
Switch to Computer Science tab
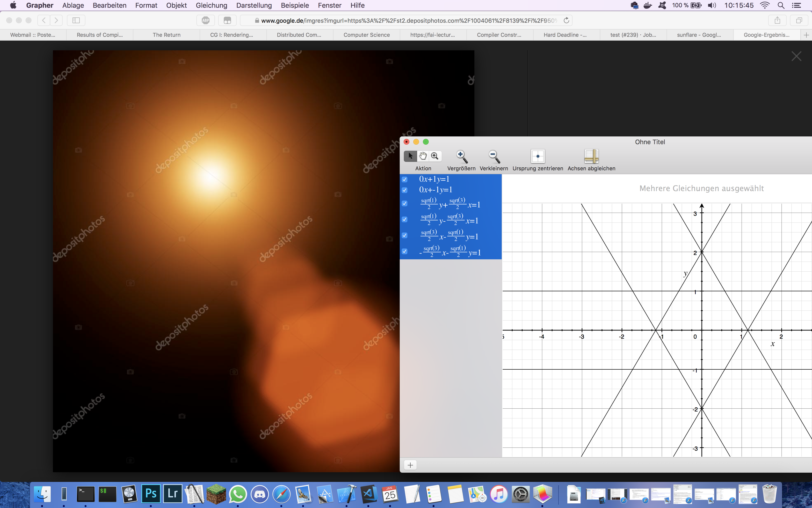tap(367, 35)
